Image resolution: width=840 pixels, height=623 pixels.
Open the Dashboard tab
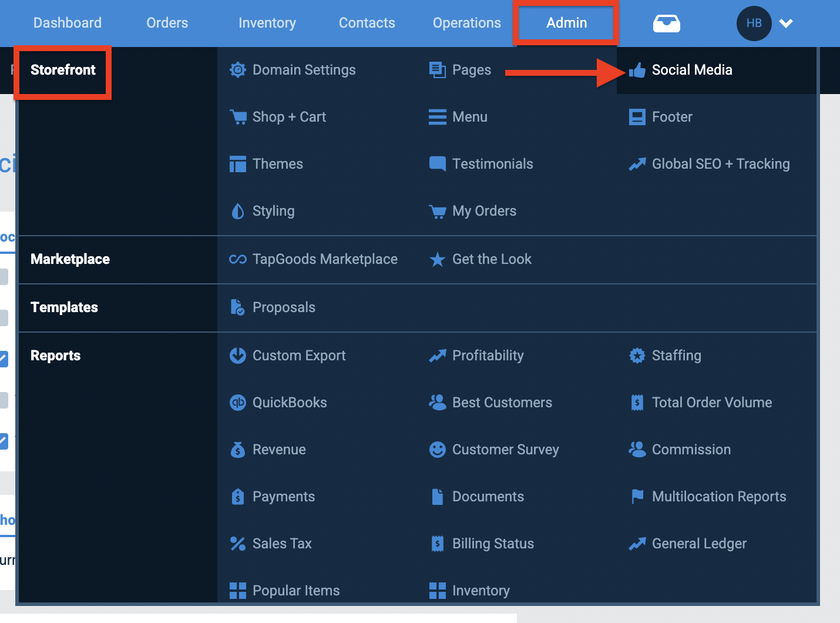[x=68, y=23]
